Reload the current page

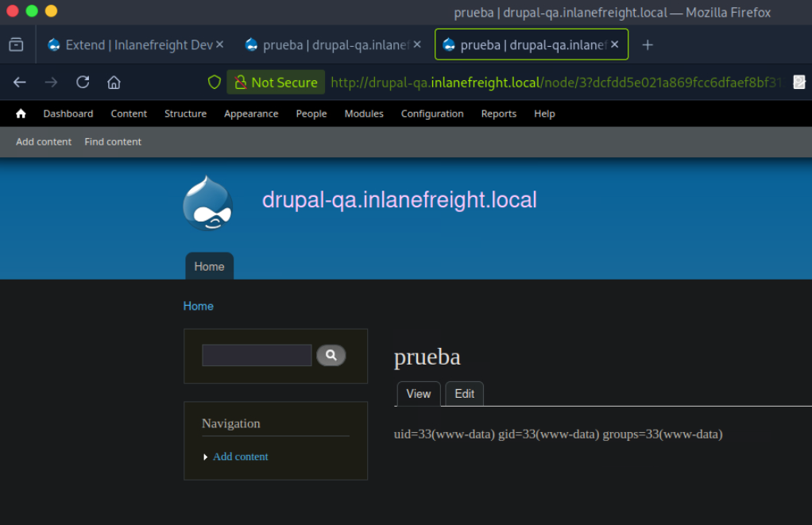(83, 83)
